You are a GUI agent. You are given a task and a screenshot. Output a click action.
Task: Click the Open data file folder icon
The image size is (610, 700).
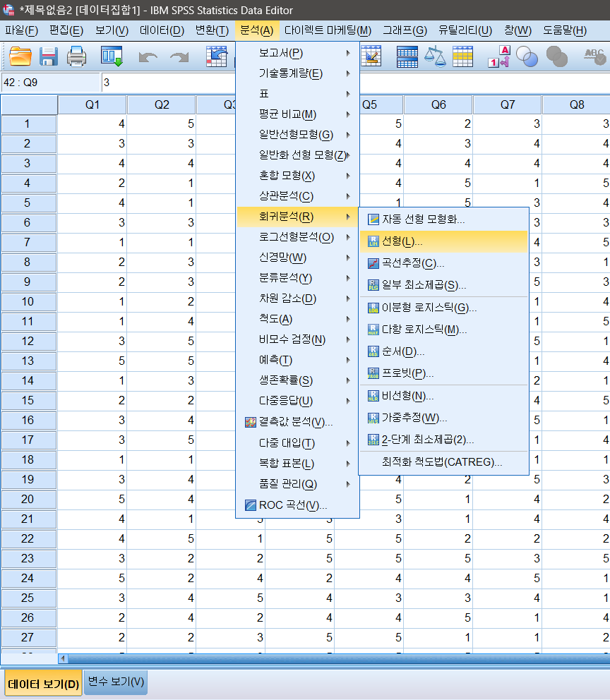point(20,56)
